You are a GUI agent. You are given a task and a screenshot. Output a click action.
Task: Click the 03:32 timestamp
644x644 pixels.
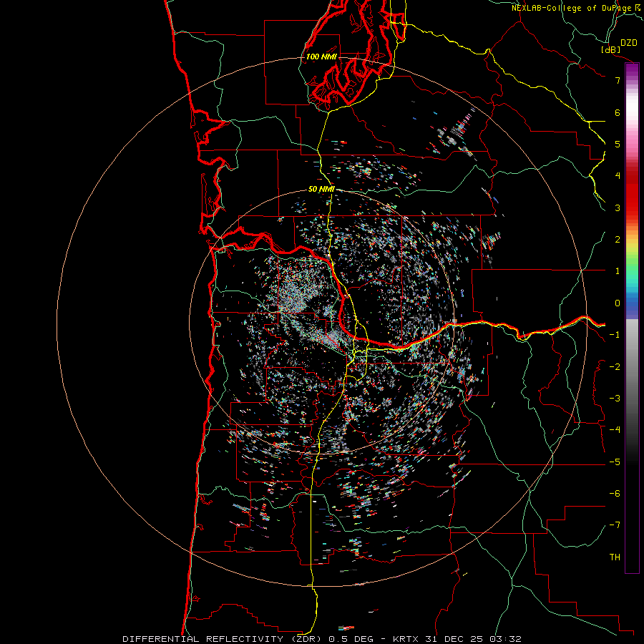pyautogui.click(x=505, y=639)
